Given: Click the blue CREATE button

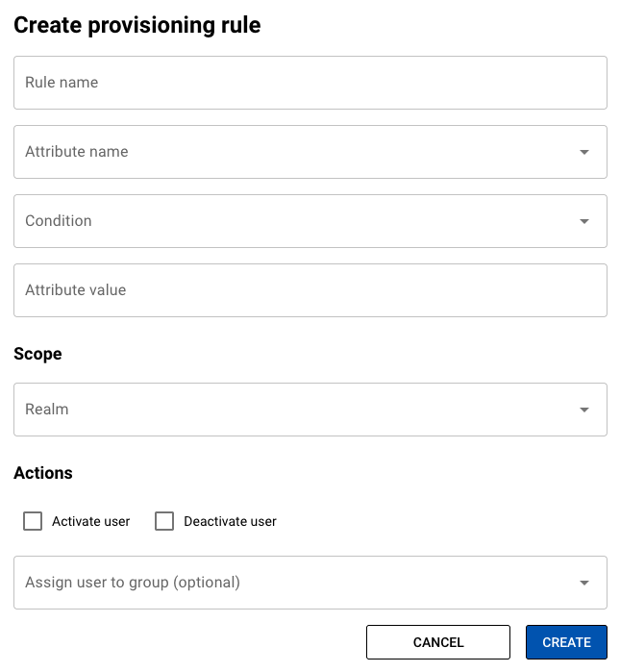Looking at the screenshot, I should pyautogui.click(x=566, y=642).
